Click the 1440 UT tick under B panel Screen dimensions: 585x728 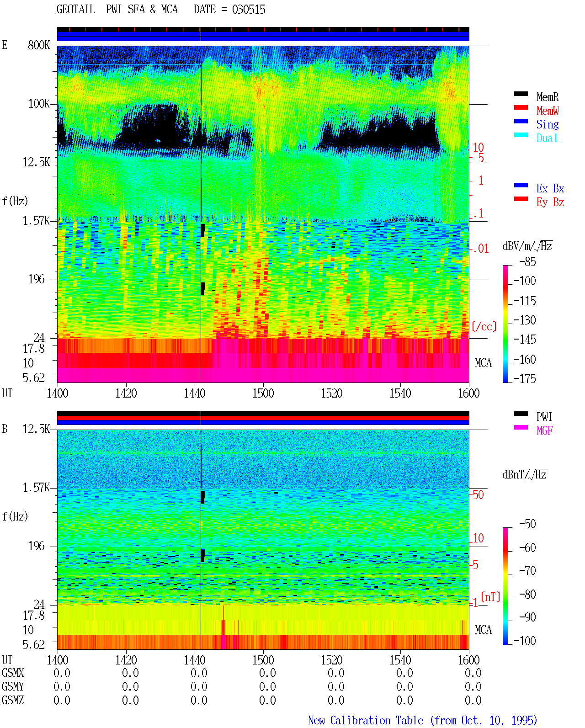point(195,660)
